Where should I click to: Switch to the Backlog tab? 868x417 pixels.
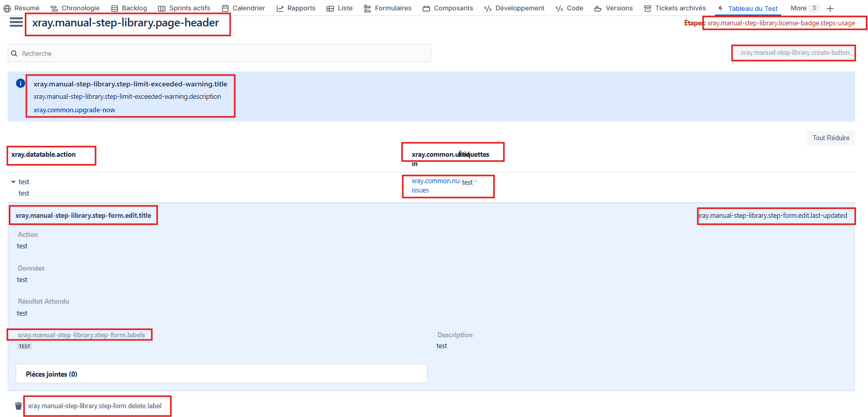point(129,8)
